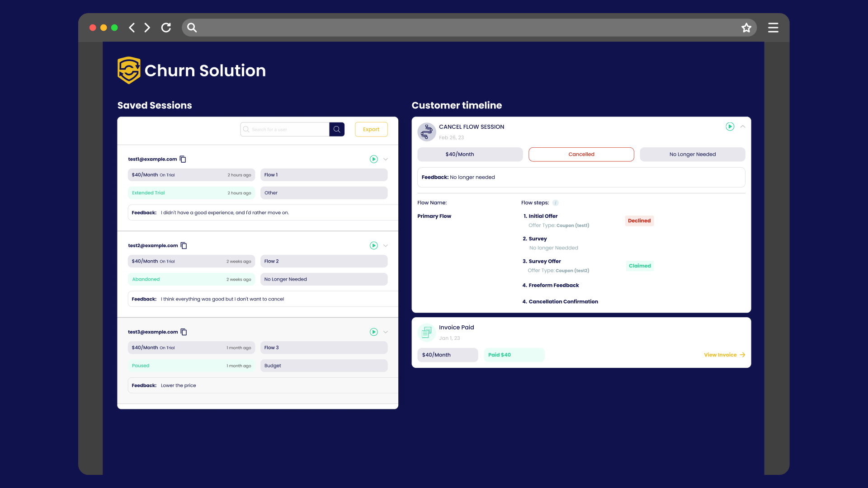This screenshot has width=868, height=488.
Task: Click the $40/Month pill in Cancel Flow Session
Action: [x=470, y=154]
